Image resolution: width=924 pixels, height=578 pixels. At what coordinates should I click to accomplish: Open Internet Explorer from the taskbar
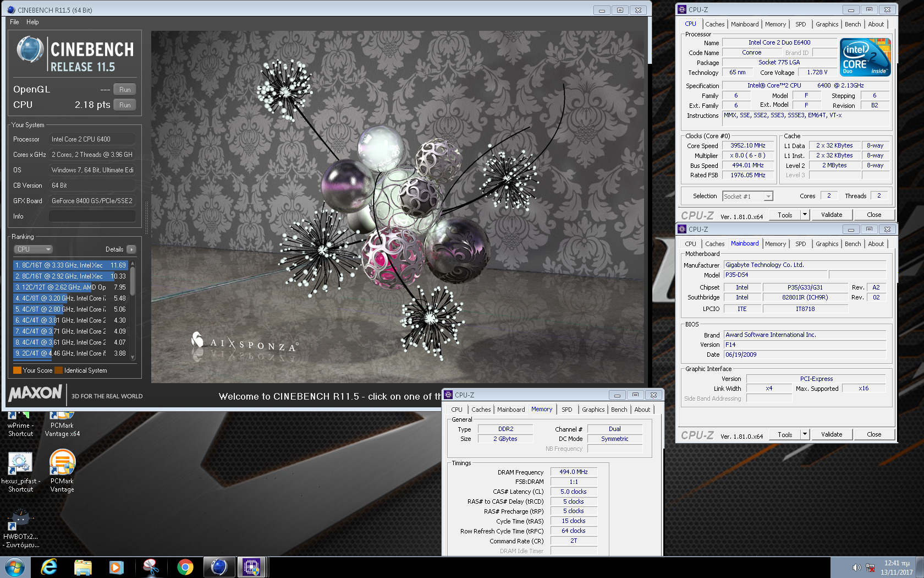(x=49, y=567)
